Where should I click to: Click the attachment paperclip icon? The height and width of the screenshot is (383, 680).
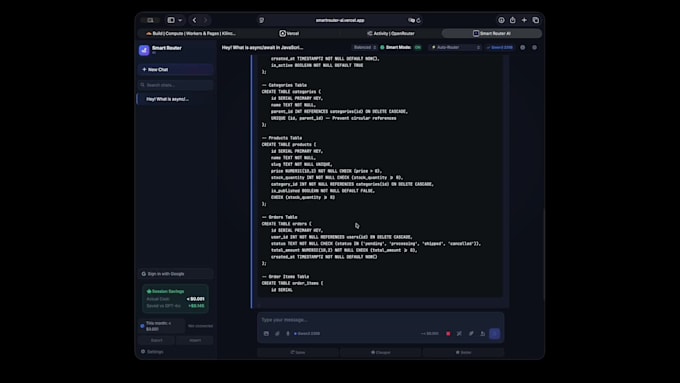277,334
